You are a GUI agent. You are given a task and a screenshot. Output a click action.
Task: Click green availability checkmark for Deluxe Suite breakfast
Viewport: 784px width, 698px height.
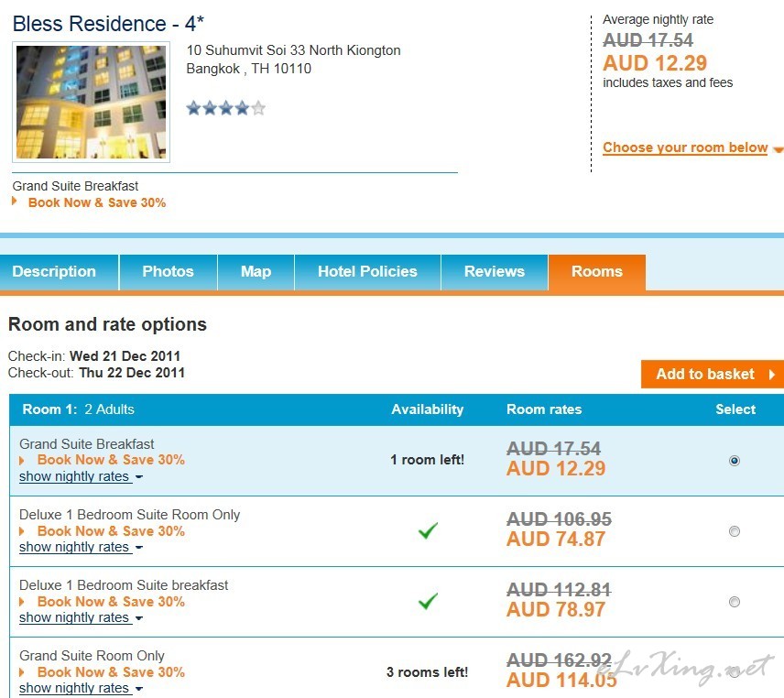428,601
